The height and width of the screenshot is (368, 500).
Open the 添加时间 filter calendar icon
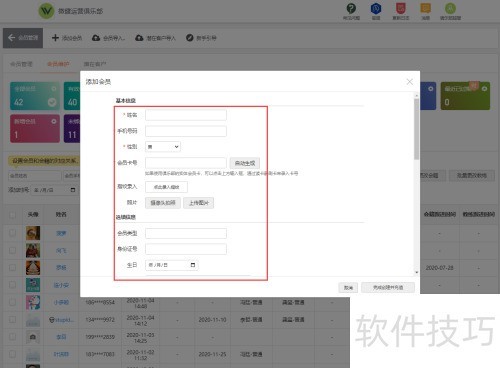click(73, 190)
